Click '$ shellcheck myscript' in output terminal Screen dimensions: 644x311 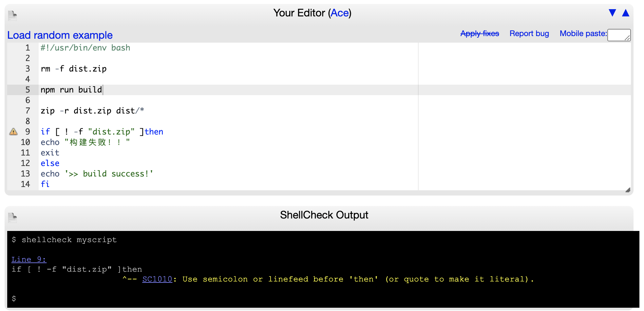pos(64,240)
